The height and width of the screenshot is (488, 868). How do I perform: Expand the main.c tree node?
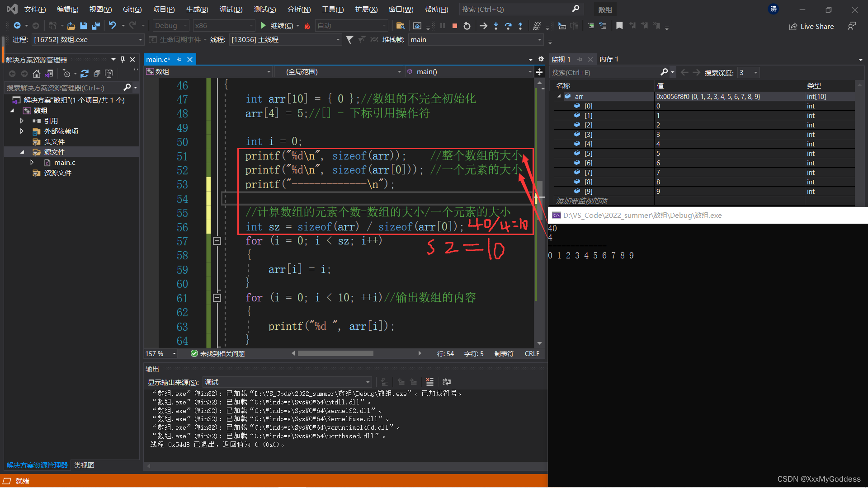pos(32,162)
